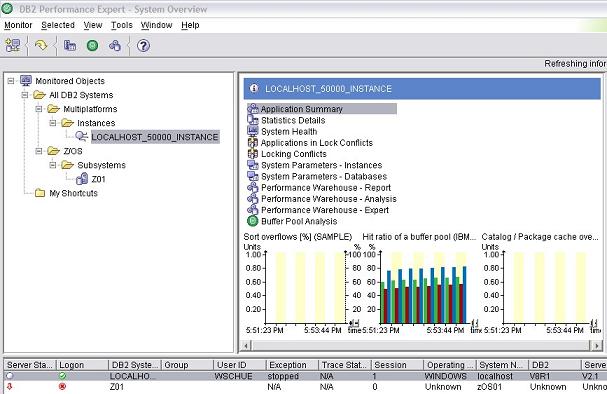Click the Session column header
This screenshot has width=607, height=394.
point(397,365)
